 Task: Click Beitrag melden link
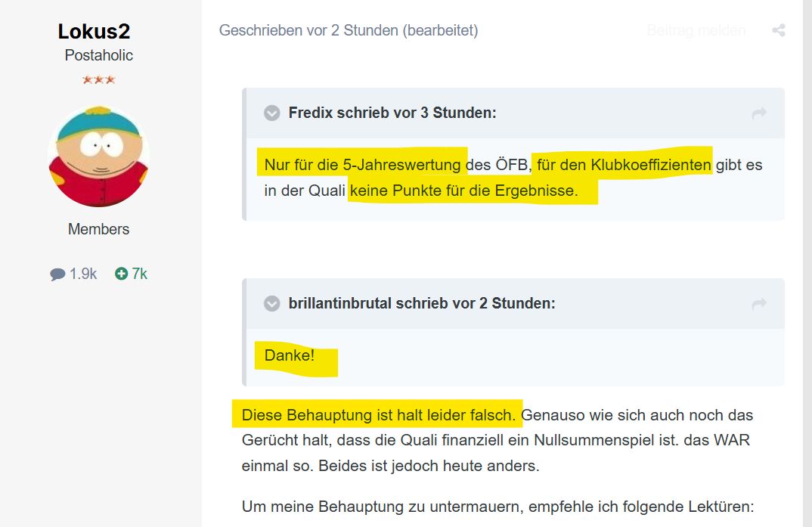click(x=696, y=30)
